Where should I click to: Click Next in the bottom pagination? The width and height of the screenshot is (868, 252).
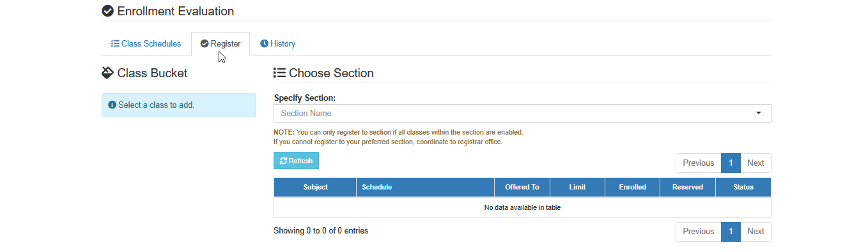[756, 232]
